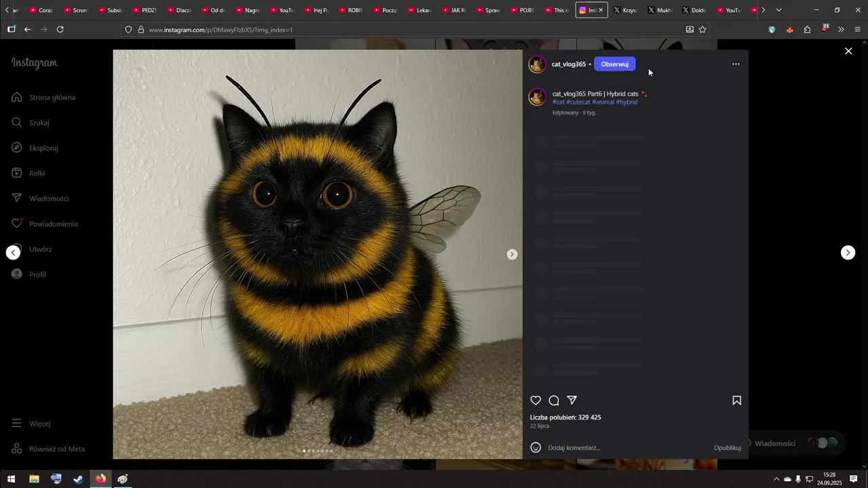Focus the Dodaj komentarz input field
The image size is (868, 488).
pyautogui.click(x=627, y=448)
